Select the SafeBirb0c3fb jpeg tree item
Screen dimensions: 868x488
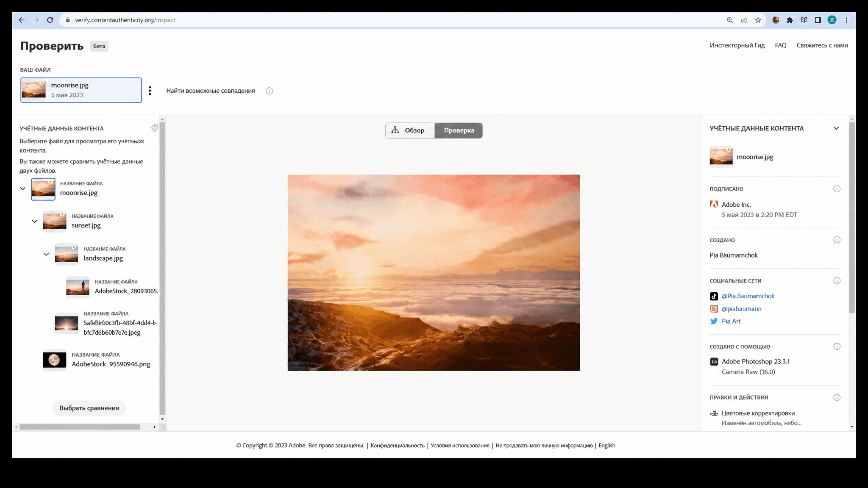click(106, 324)
